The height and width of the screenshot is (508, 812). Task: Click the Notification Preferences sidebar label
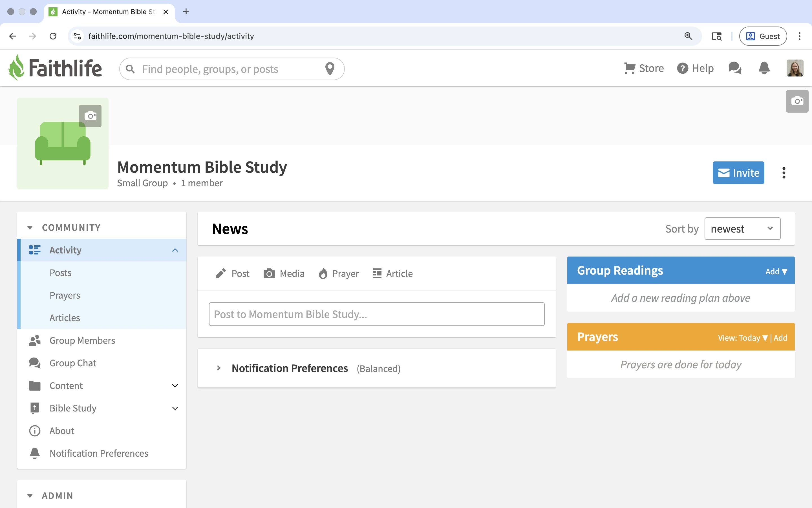pos(99,453)
